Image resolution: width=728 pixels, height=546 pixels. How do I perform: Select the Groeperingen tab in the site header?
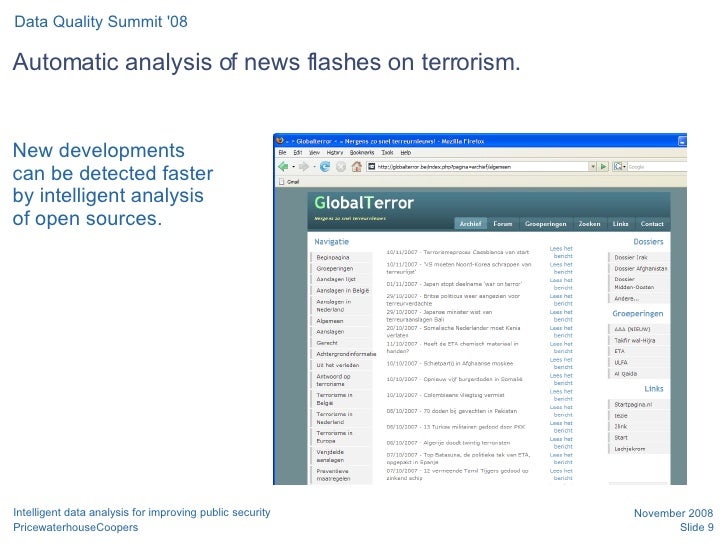[546, 224]
